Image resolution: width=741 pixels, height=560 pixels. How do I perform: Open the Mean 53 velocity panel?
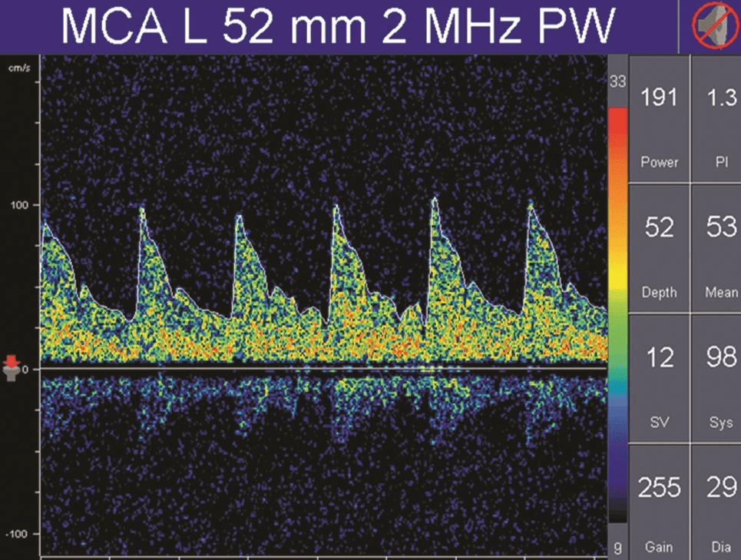click(719, 248)
